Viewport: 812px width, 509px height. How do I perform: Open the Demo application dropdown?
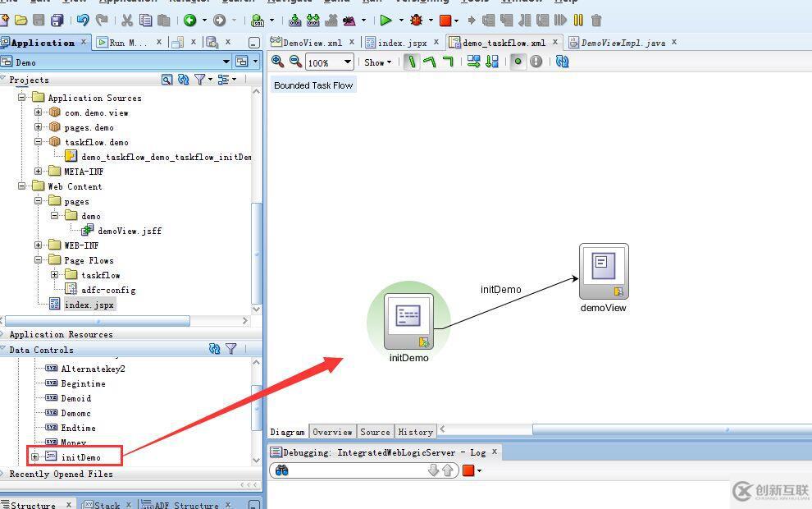226,62
